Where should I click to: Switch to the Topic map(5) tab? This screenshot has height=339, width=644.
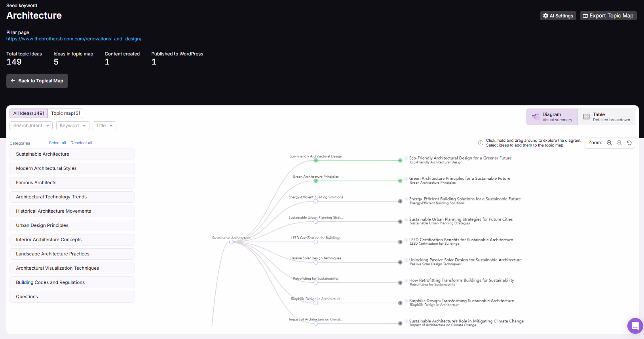click(x=65, y=113)
